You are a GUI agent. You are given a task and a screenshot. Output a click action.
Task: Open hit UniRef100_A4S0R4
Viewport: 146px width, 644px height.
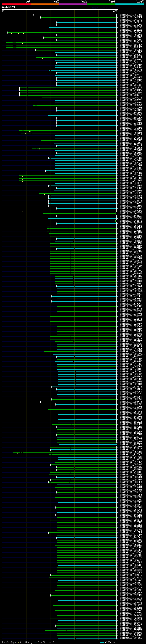pos(131,17)
